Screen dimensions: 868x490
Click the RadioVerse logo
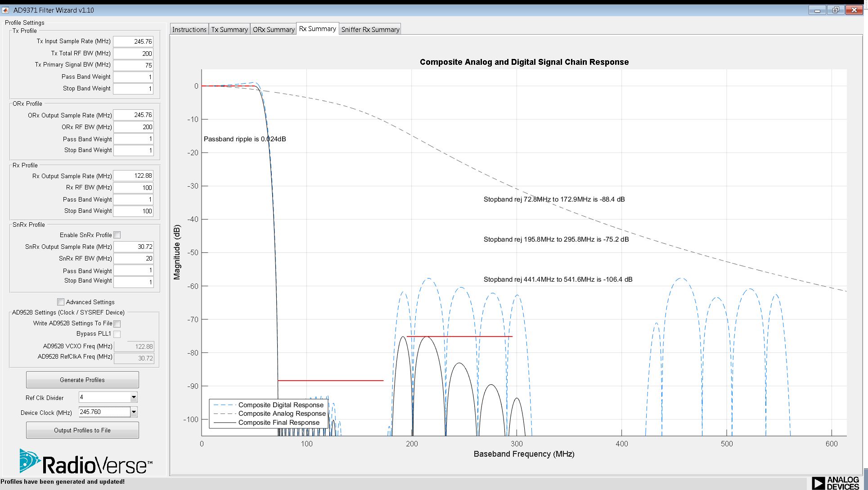[85, 462]
